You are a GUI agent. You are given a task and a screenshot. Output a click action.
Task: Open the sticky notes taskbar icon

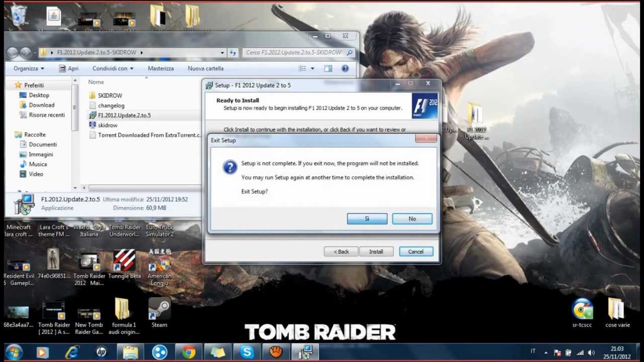click(x=218, y=352)
